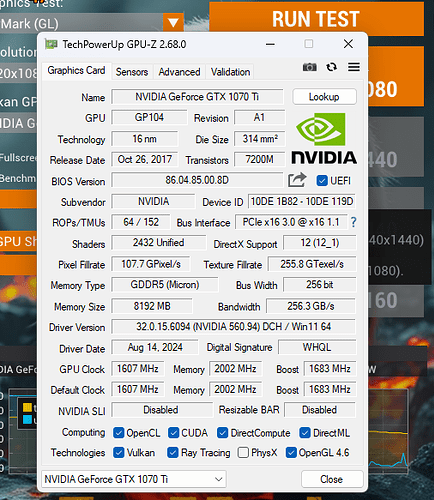
Task: Click the GPU-Z title bar app icon
Action: coord(51,44)
